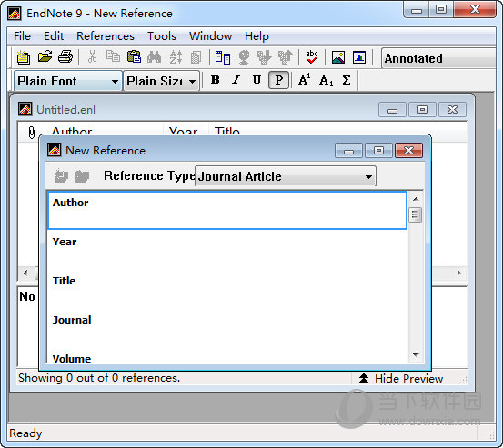503x448 pixels.
Task: Click scroll up arrow in New Reference window
Action: pyautogui.click(x=416, y=199)
